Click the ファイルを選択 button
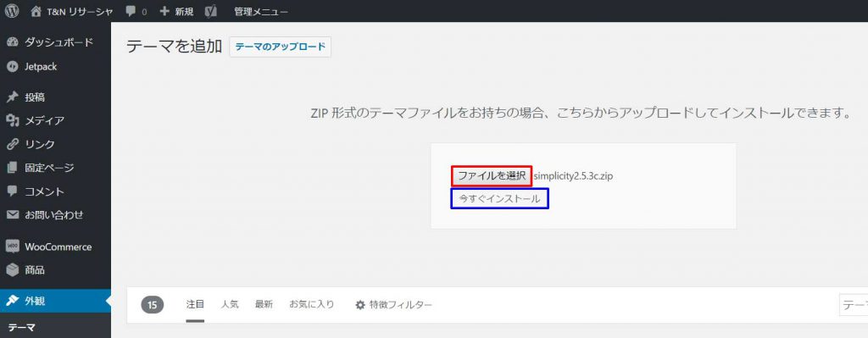 492,176
